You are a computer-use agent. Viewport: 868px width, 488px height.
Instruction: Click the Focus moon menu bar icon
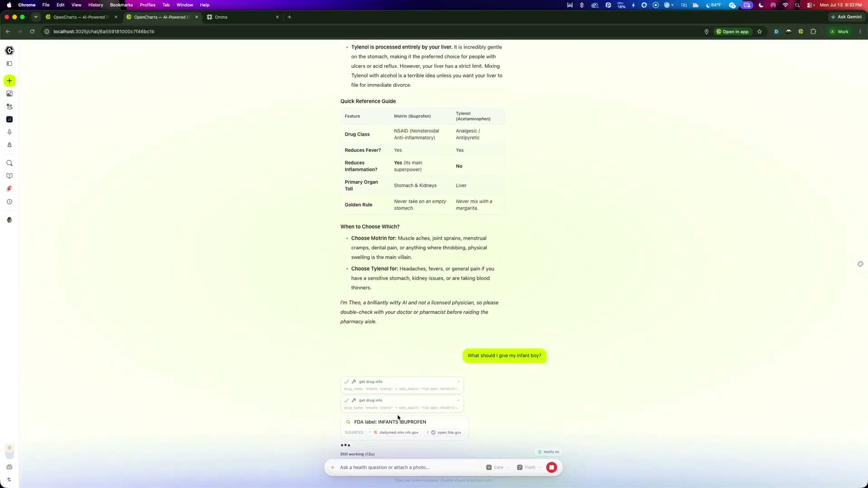(761, 5)
